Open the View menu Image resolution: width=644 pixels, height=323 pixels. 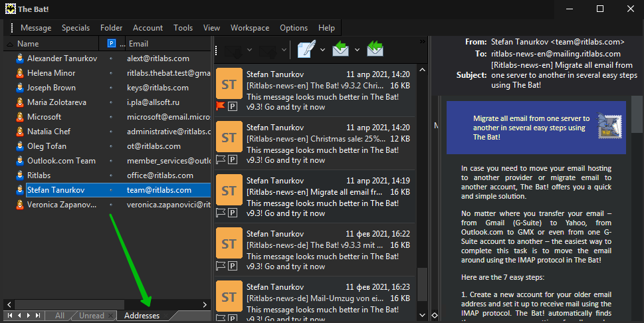point(211,28)
